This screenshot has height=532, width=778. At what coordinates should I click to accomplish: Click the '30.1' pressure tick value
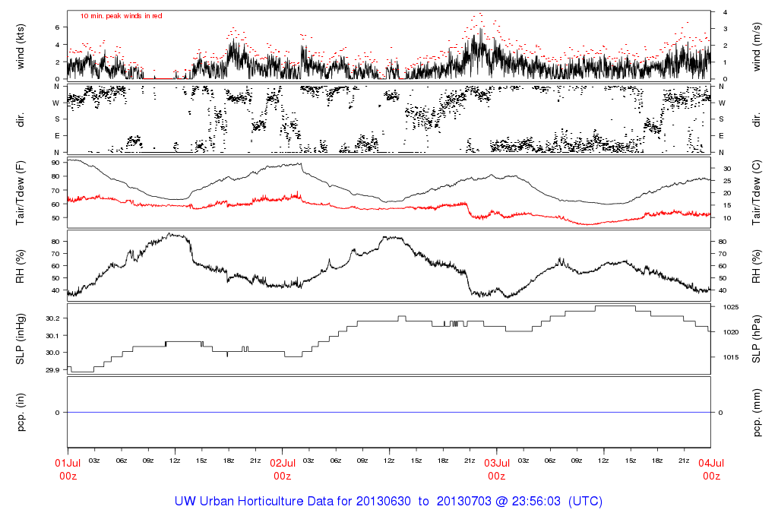(52, 336)
